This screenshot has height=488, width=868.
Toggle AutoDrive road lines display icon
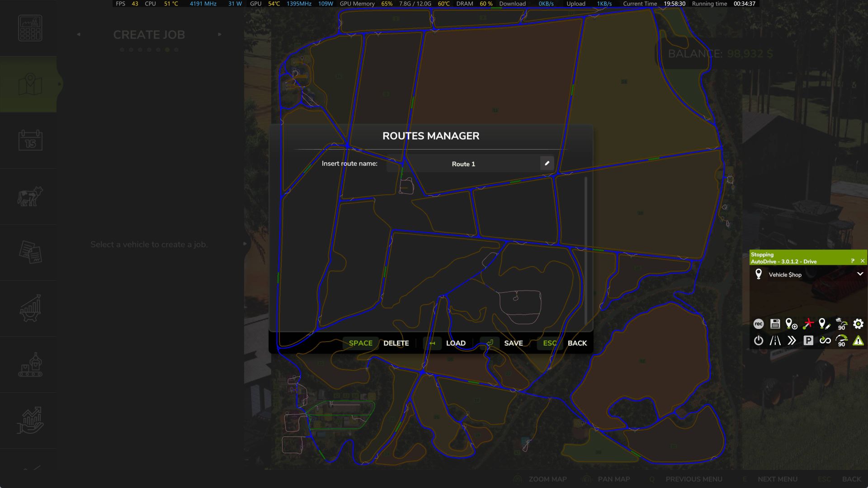[775, 340]
